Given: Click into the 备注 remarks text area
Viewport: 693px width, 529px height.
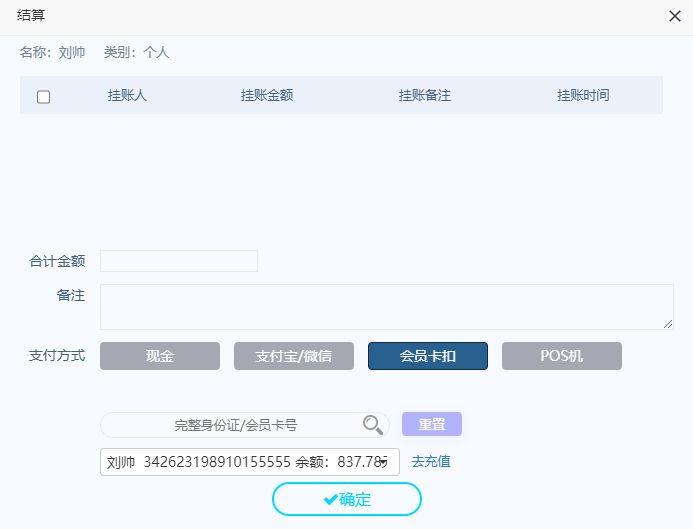Looking at the screenshot, I should 387,307.
